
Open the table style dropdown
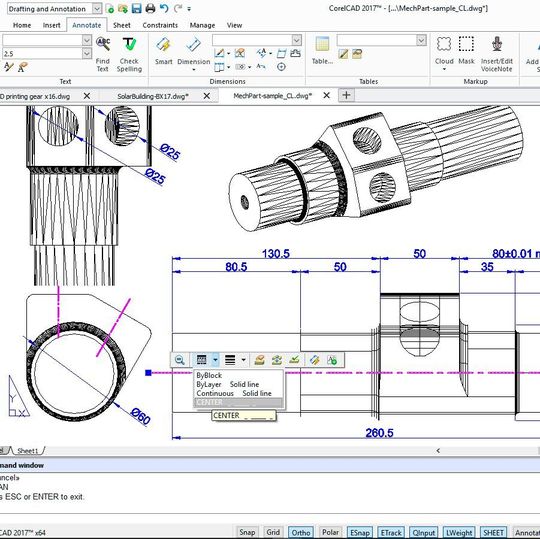pos(421,40)
